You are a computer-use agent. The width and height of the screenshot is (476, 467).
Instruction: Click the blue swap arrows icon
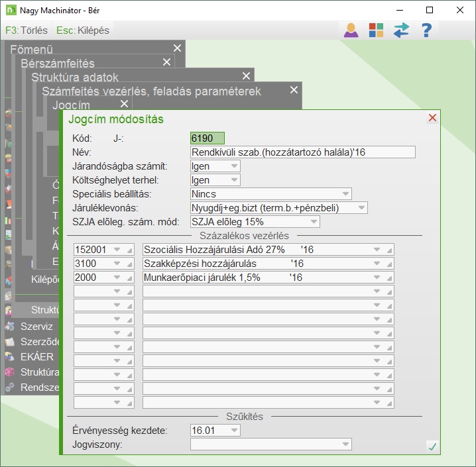click(401, 30)
